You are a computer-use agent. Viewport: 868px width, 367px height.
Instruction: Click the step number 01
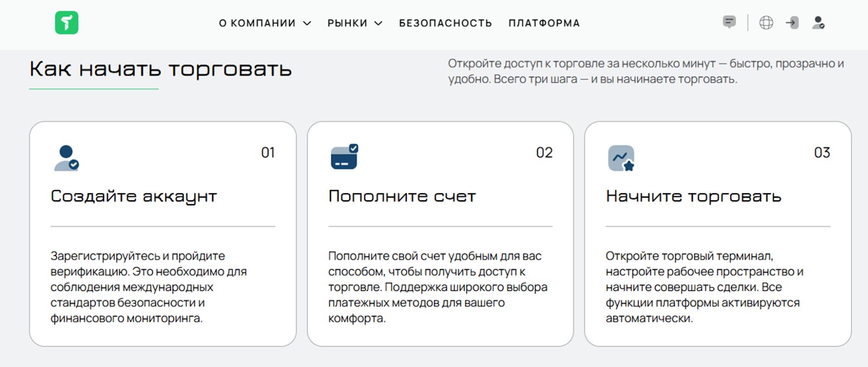[268, 153]
